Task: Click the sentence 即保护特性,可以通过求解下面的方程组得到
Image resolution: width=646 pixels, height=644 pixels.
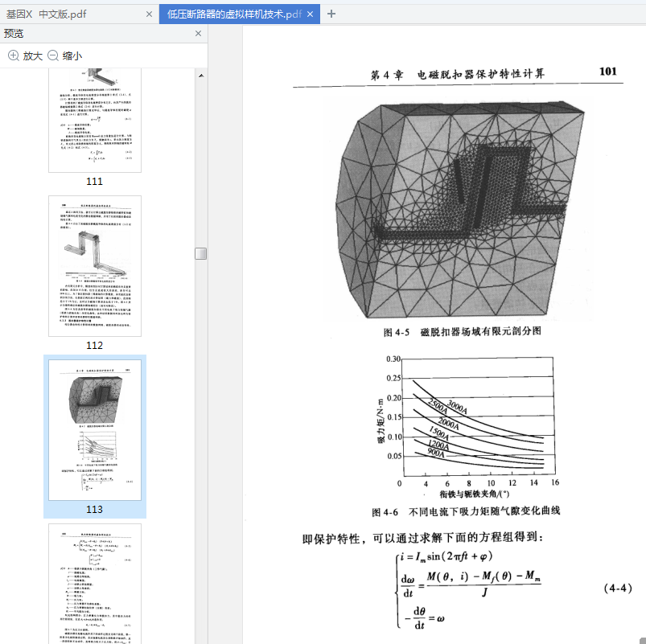Action: click(423, 538)
